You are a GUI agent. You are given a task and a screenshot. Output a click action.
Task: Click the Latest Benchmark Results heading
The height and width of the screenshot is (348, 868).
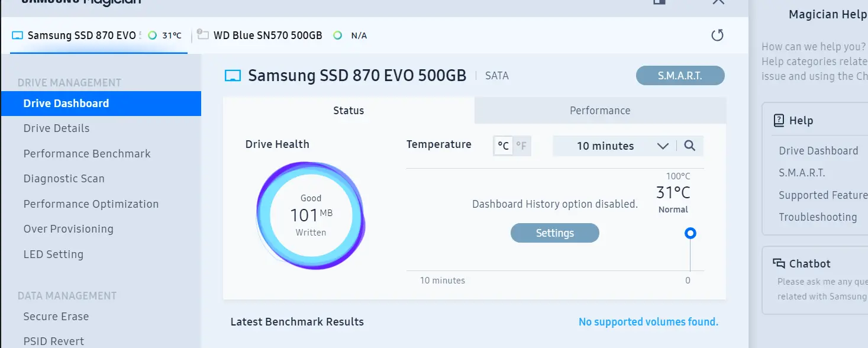click(x=297, y=322)
